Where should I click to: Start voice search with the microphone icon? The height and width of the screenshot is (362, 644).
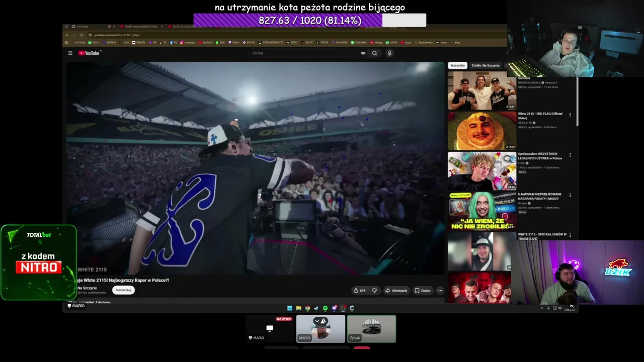click(x=389, y=53)
